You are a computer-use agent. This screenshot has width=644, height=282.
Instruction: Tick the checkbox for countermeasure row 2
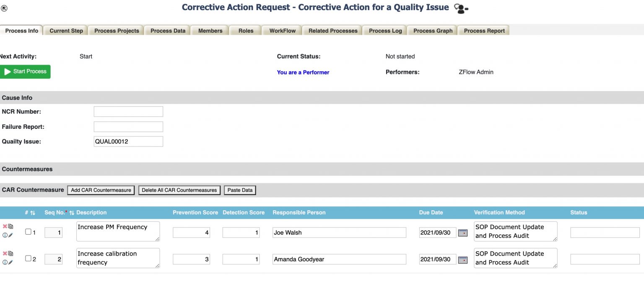click(x=28, y=258)
